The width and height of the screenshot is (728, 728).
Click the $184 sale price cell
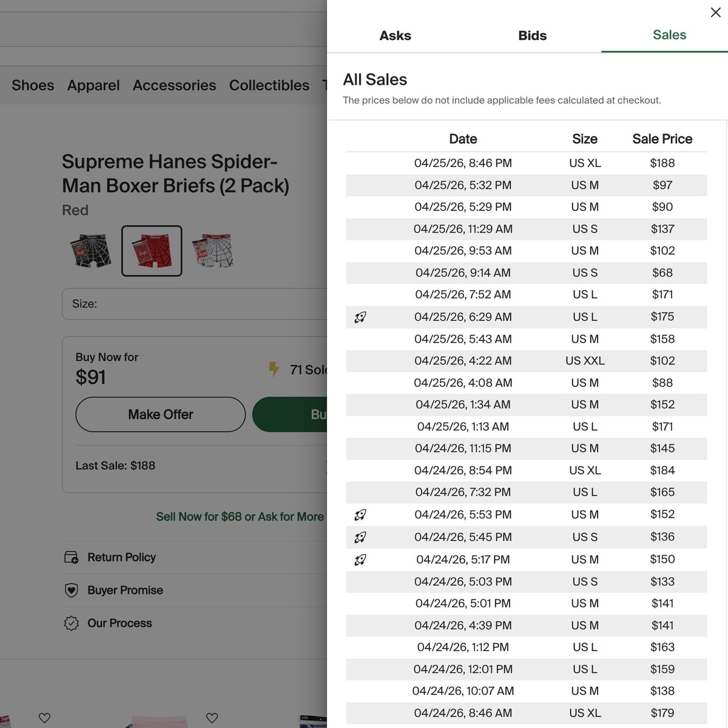tap(662, 470)
